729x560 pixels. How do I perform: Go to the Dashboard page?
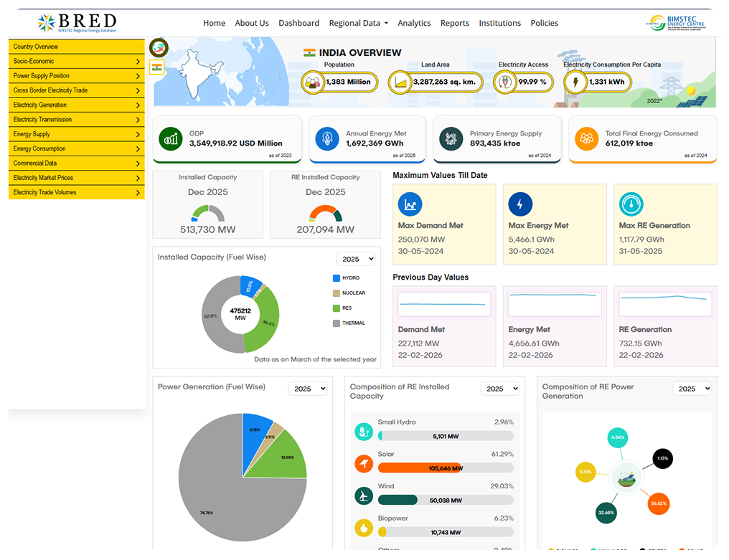(x=298, y=23)
